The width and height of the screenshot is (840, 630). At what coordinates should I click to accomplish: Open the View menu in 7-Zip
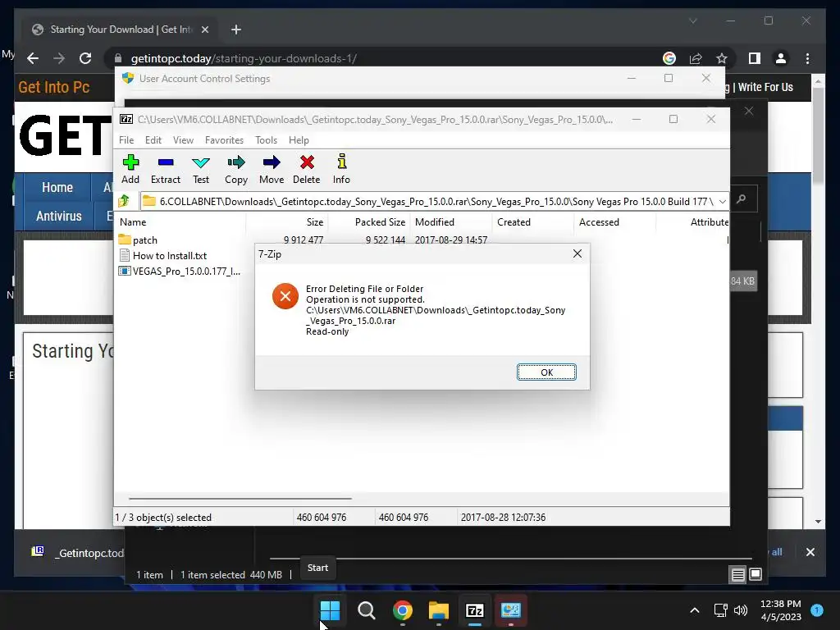pyautogui.click(x=183, y=139)
